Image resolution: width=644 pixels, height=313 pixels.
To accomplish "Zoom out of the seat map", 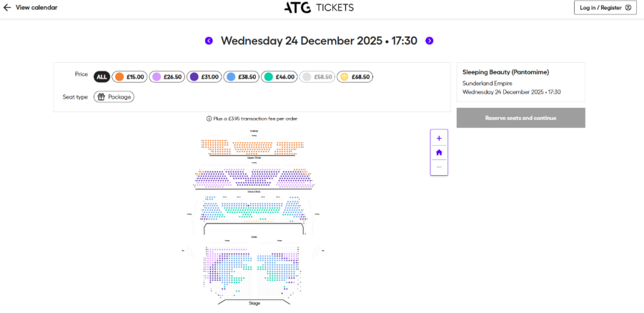I will point(439,167).
